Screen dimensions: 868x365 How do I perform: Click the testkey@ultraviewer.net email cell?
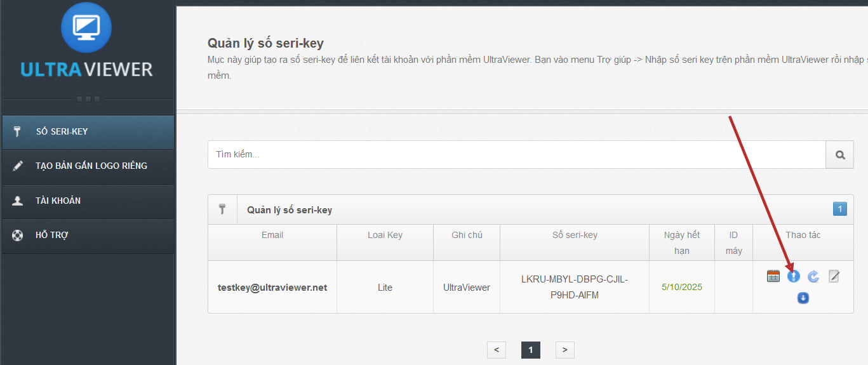(272, 288)
